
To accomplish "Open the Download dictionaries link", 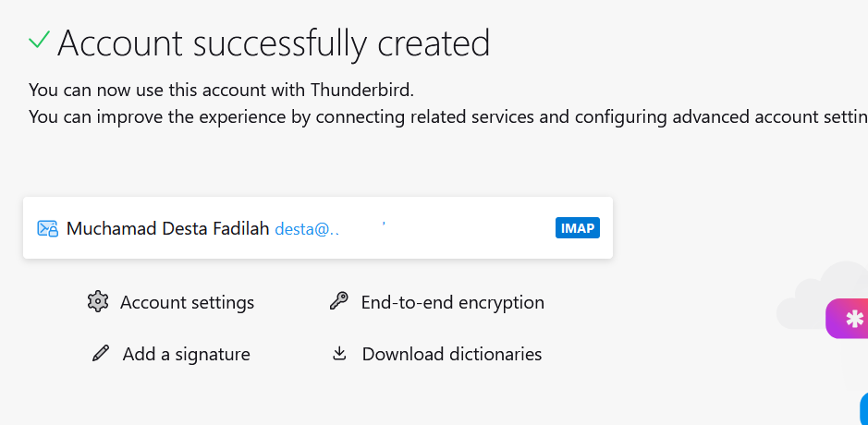I will pos(451,355).
